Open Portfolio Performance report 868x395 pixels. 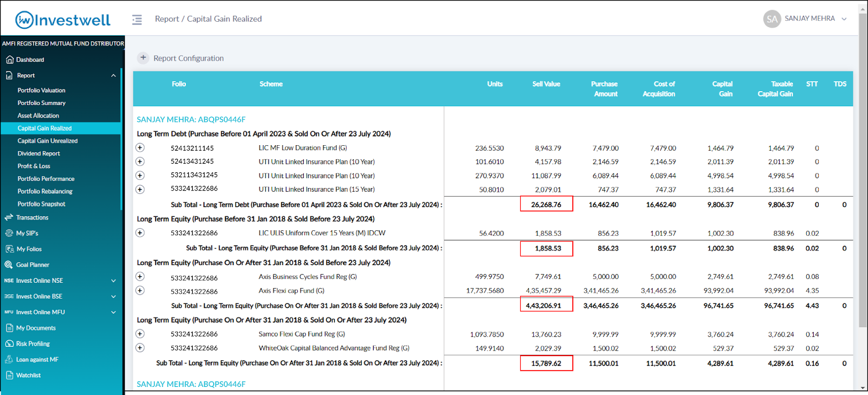[x=46, y=179]
